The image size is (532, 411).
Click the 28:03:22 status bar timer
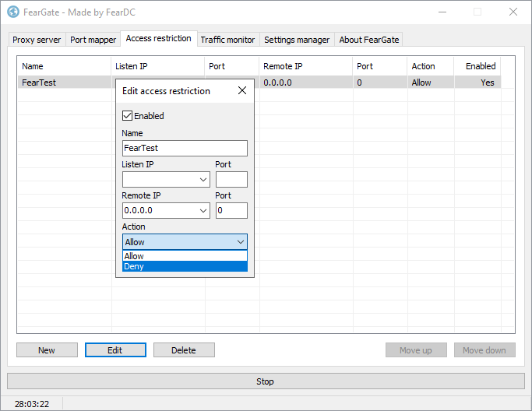click(32, 404)
